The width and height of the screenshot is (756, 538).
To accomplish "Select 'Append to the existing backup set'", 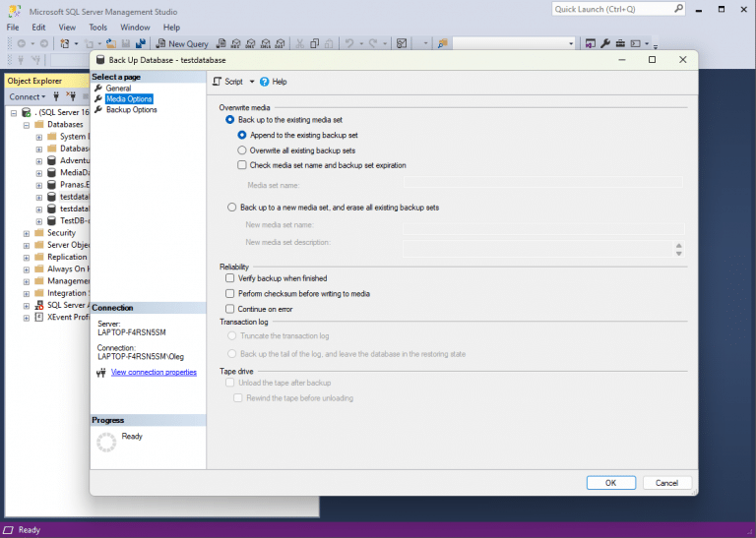I will [242, 136].
